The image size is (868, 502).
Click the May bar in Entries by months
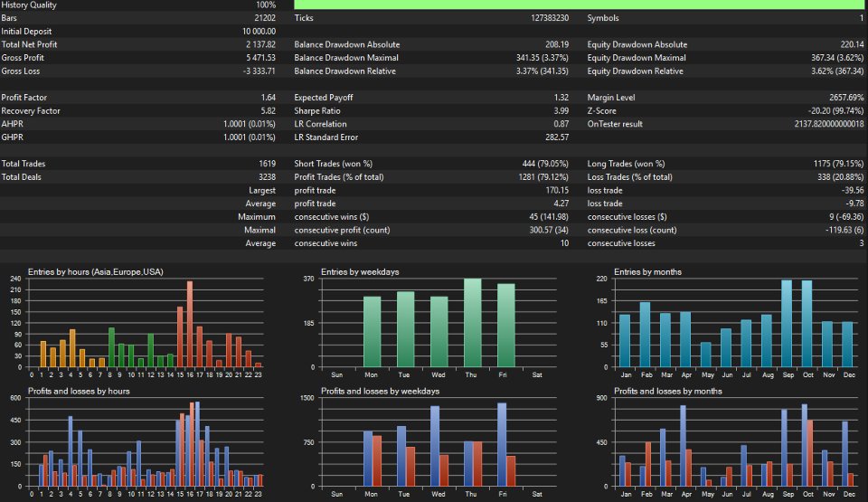(x=706, y=355)
